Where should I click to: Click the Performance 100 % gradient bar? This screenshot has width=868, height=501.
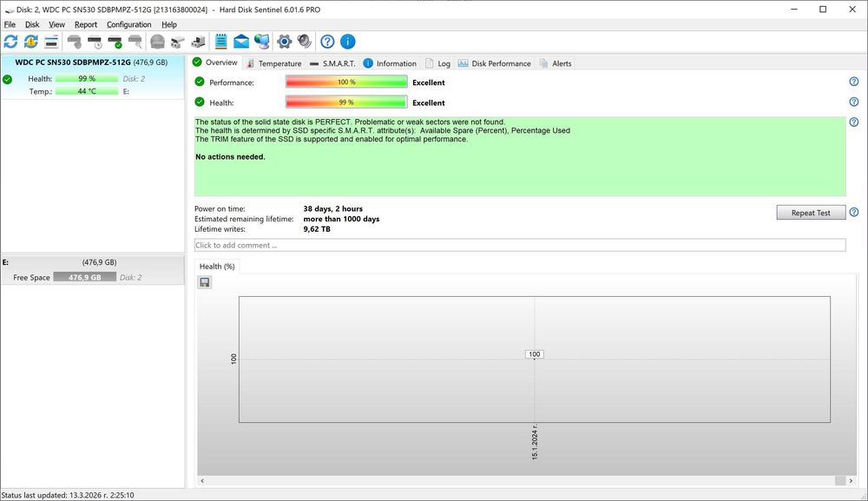(346, 82)
